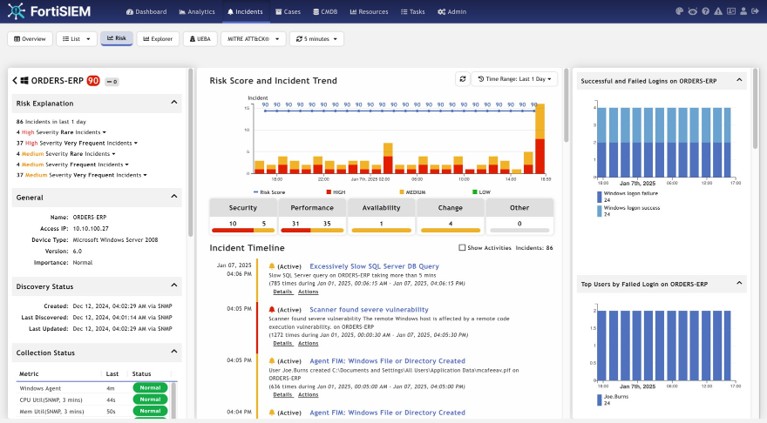Open the Time Range: Last 1 Day dropdown

point(515,79)
